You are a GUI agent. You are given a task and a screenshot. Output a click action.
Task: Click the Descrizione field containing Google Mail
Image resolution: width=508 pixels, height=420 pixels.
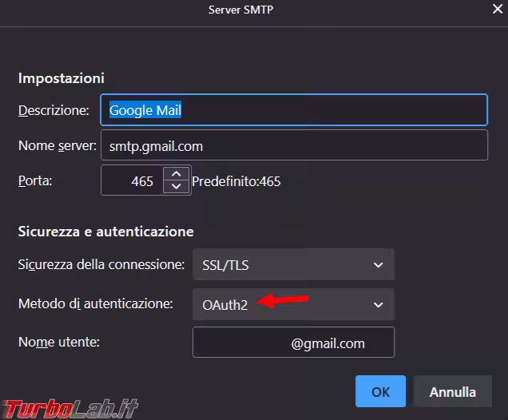293,110
